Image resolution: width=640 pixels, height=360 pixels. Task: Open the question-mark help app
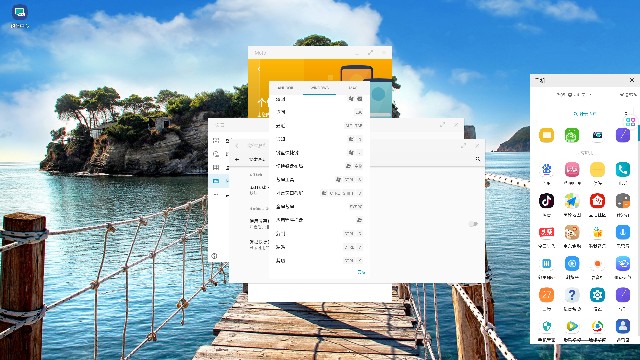[572, 295]
